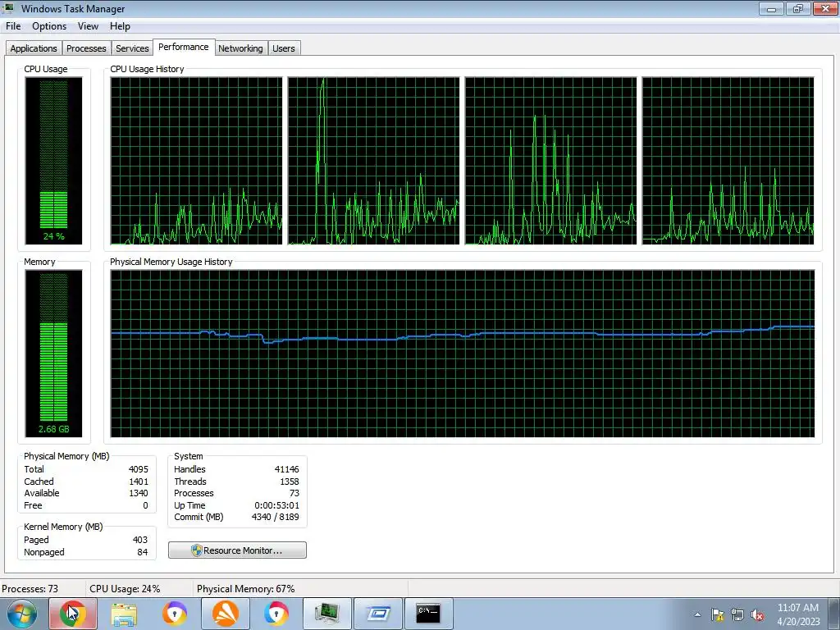The width and height of the screenshot is (840, 630).
Task: Click the third CPU usage history graph
Action: coord(550,161)
